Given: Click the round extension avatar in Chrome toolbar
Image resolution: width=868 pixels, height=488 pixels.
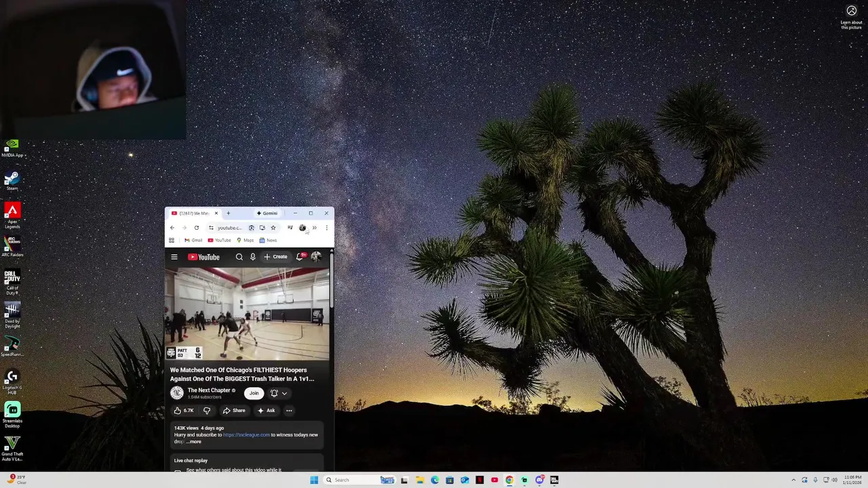Looking at the screenshot, I should click(x=302, y=228).
